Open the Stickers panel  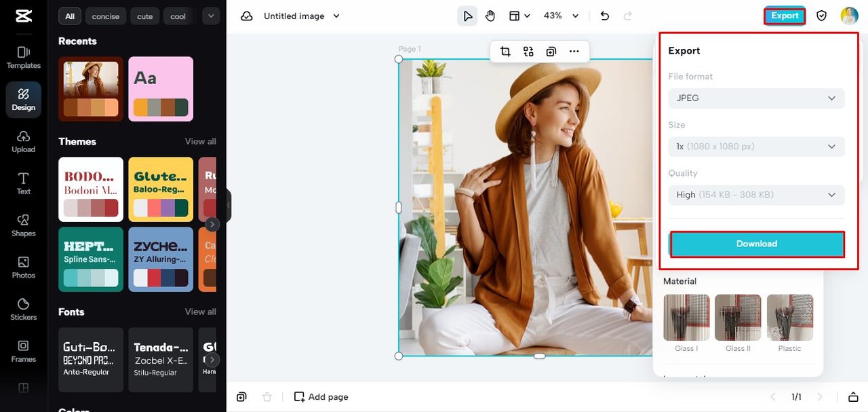tap(24, 309)
